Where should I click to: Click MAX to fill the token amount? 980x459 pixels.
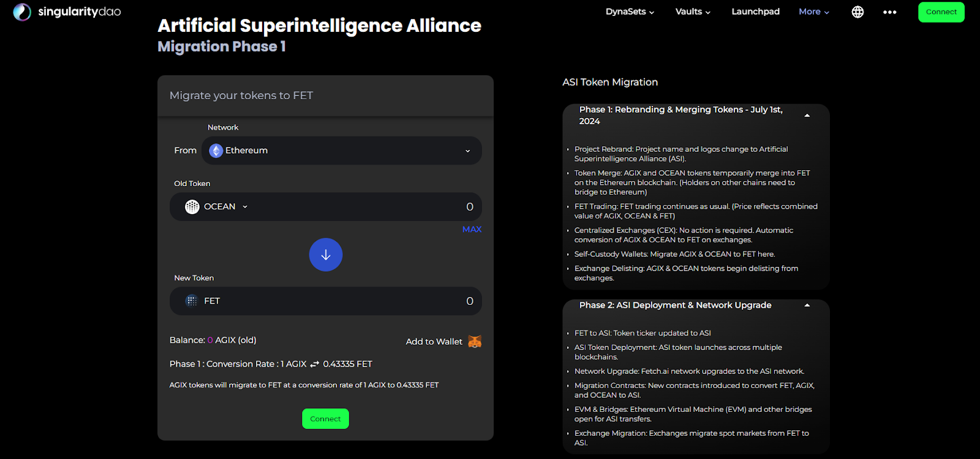tap(472, 229)
